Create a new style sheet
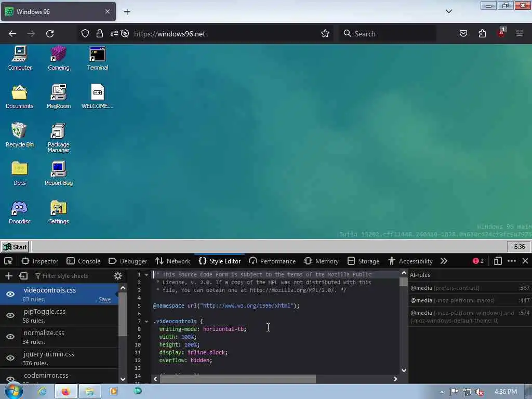This screenshot has width=532, height=399. tap(9, 276)
